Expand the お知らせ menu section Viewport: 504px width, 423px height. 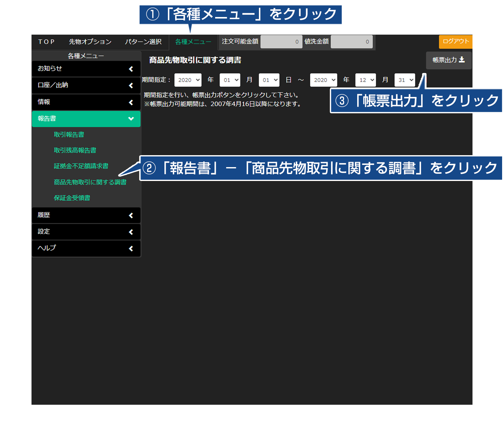tap(86, 69)
